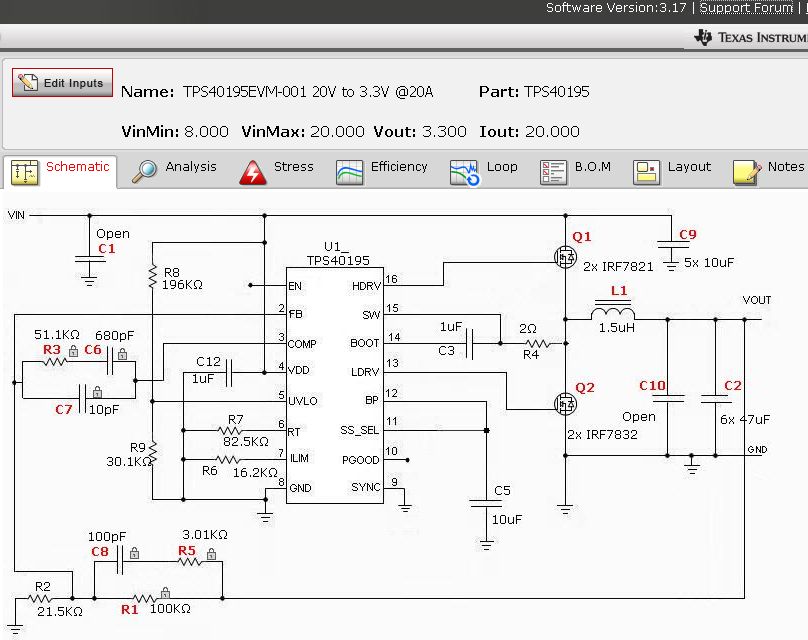
Task: Select the C9 input capacitor symbol
Action: coord(671,244)
